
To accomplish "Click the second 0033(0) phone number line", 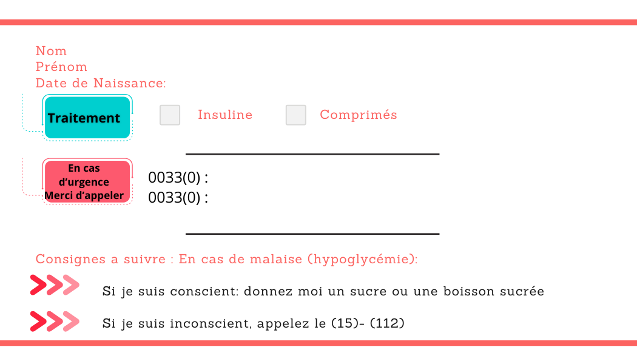I will tap(178, 198).
